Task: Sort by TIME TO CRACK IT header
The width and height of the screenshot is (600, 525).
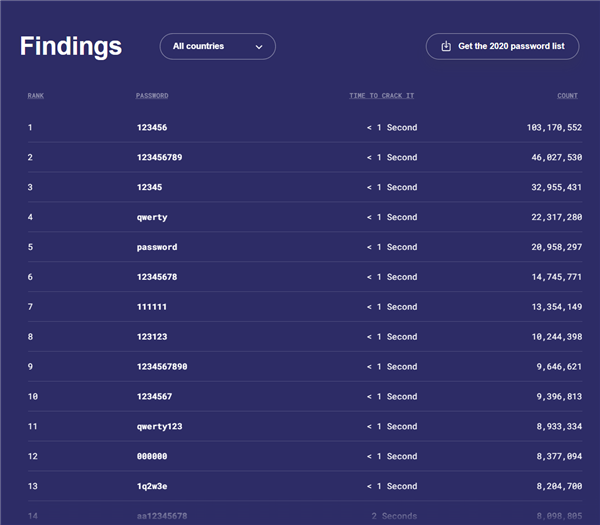Action: coord(382,96)
